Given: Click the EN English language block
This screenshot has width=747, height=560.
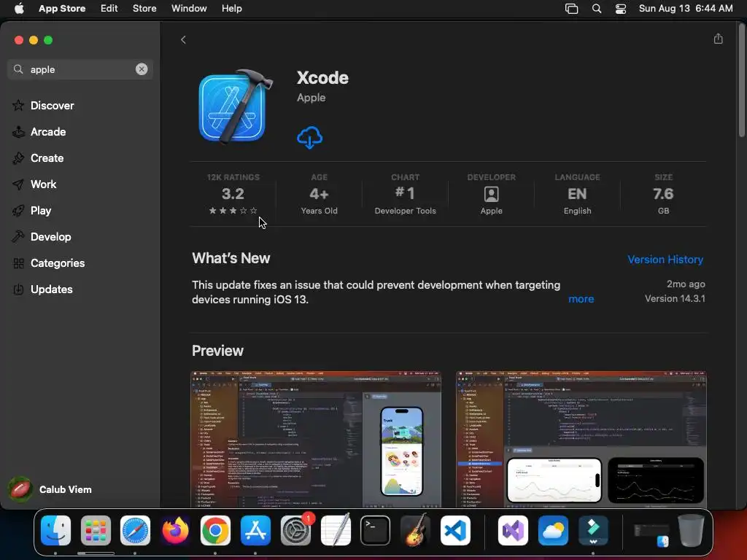Looking at the screenshot, I should 578,194.
